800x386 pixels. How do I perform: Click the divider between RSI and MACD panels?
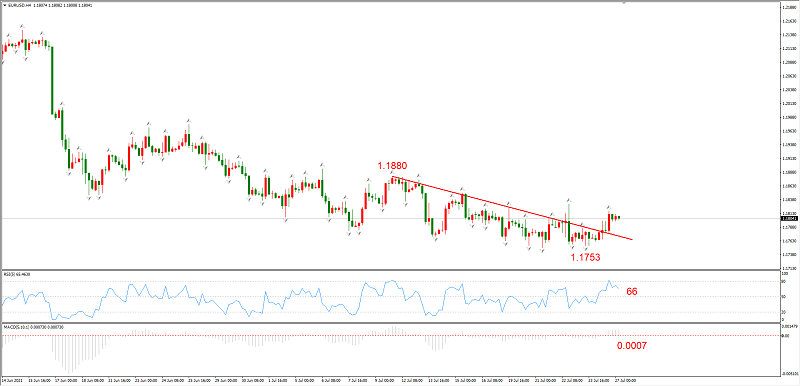pos(390,322)
